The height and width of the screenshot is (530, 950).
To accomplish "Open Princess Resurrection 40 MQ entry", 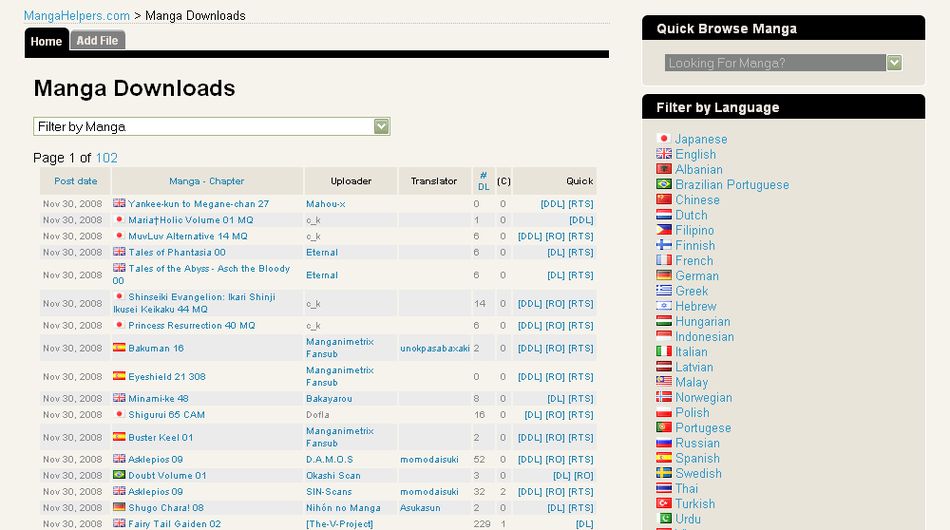I will pos(191,326).
